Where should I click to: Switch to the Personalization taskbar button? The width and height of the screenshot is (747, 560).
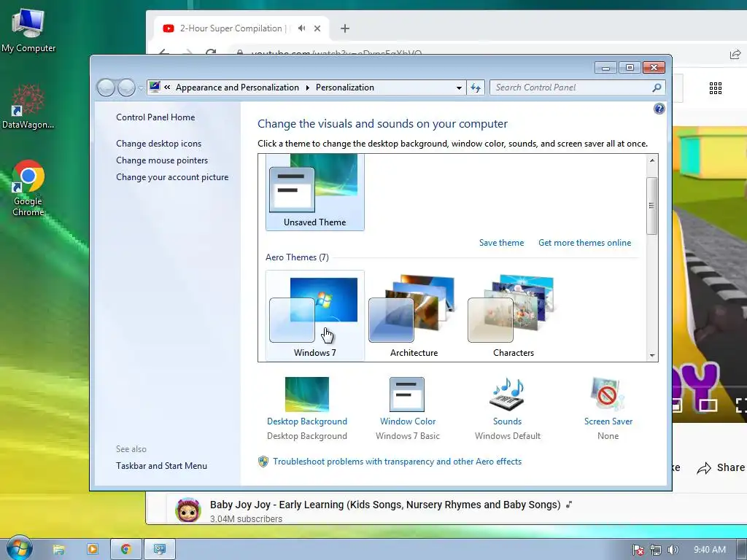tap(160, 550)
